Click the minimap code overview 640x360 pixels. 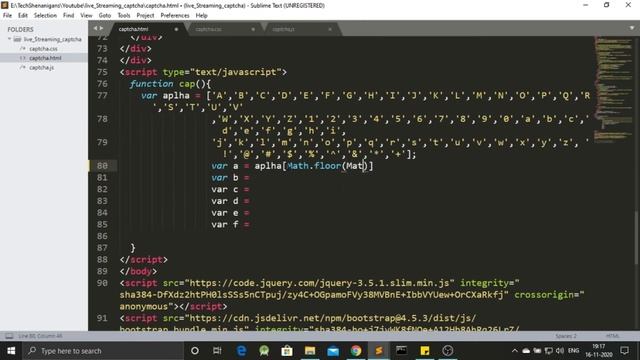613,90
